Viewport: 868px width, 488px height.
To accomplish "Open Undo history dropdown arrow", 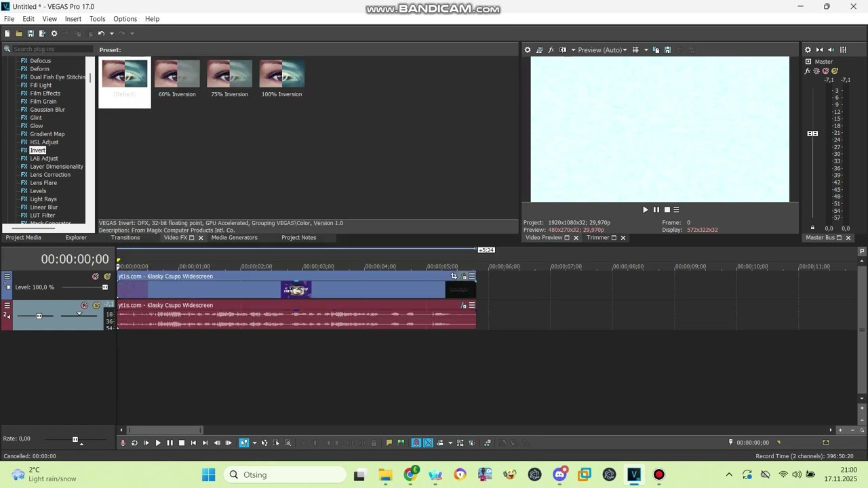I will (112, 33).
